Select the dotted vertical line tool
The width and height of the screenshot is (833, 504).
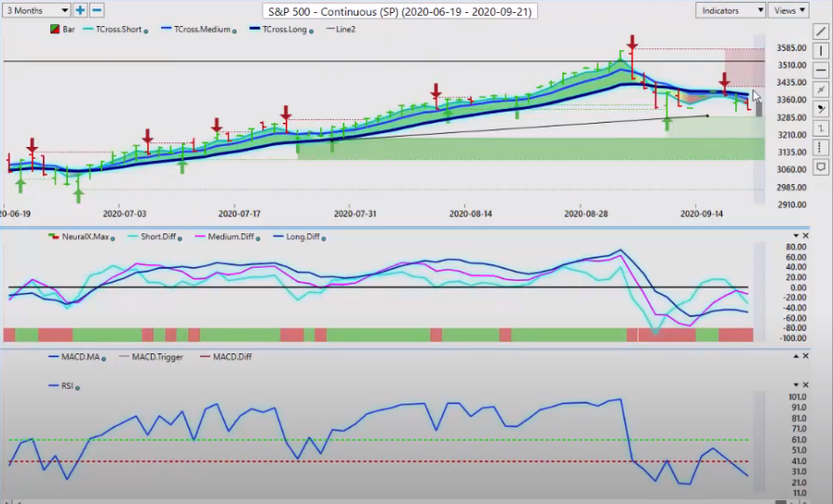(821, 147)
